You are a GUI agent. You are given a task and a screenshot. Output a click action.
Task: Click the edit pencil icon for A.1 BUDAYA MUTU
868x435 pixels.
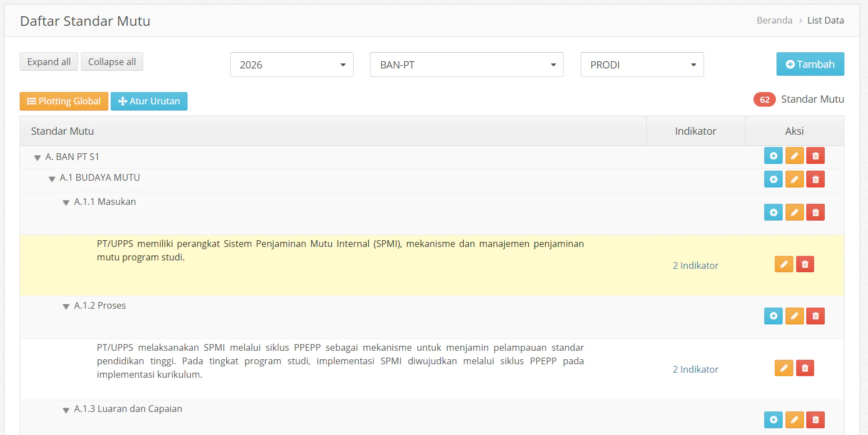(x=794, y=178)
